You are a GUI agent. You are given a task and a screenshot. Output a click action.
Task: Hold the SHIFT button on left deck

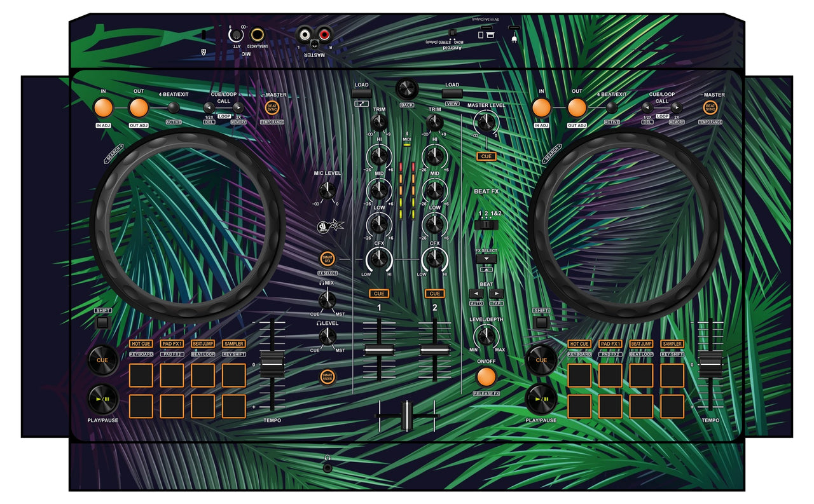point(103,323)
